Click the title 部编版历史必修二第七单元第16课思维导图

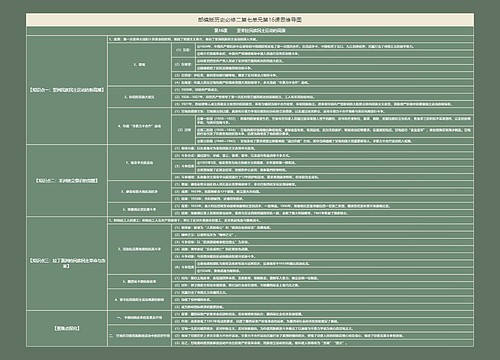pyautogui.click(x=250, y=20)
